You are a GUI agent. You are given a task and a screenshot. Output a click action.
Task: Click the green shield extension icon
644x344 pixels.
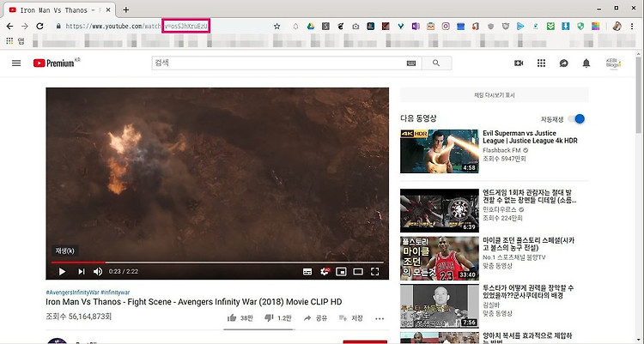580,27
